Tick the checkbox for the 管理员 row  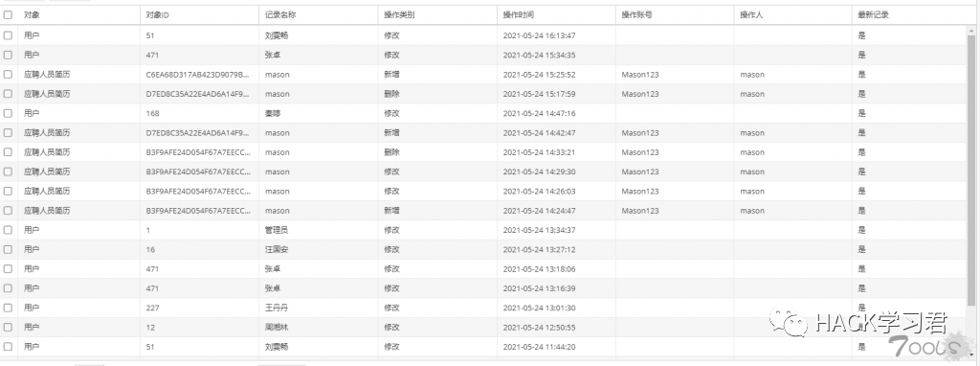[8, 230]
